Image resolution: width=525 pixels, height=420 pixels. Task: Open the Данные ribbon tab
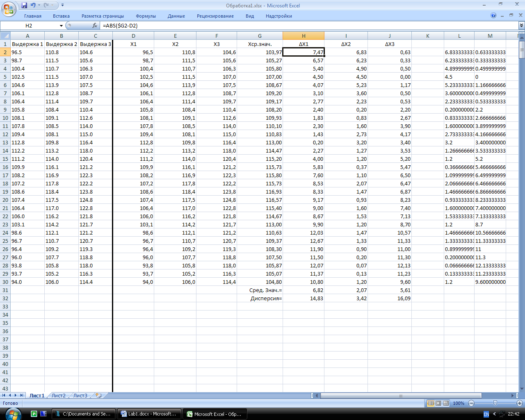176,16
